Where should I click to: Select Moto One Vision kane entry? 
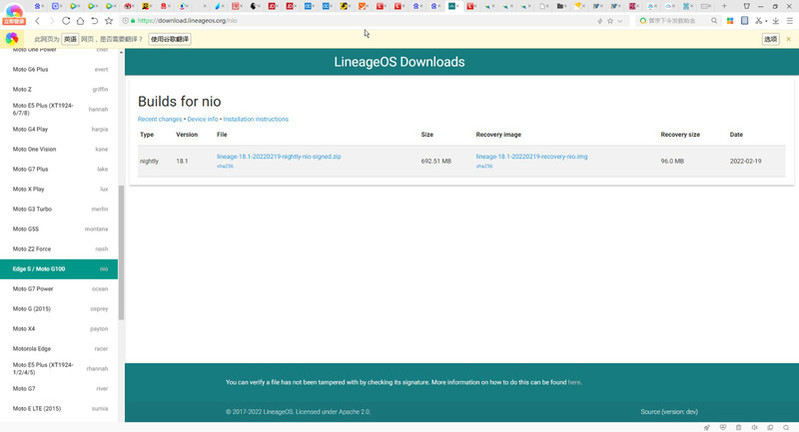click(x=59, y=149)
